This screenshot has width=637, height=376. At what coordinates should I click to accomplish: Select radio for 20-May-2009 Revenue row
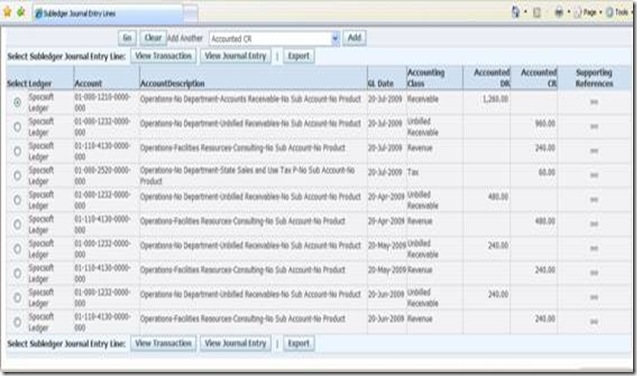pyautogui.click(x=17, y=273)
